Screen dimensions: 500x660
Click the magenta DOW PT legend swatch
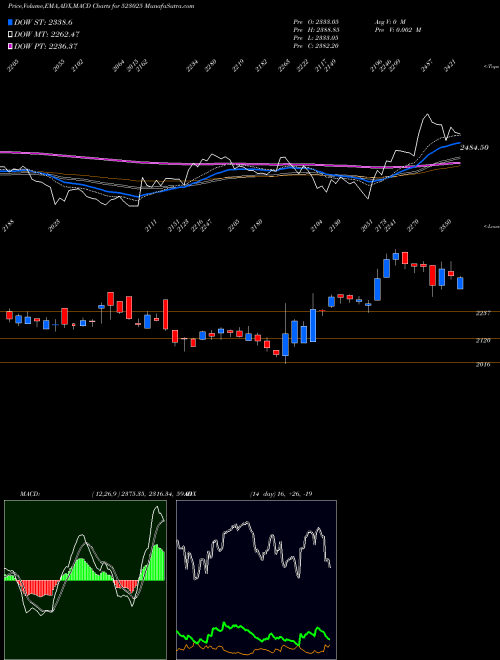[11, 46]
